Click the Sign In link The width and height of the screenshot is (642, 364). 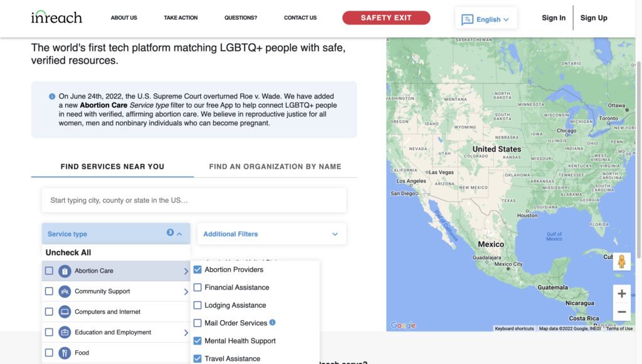554,18
